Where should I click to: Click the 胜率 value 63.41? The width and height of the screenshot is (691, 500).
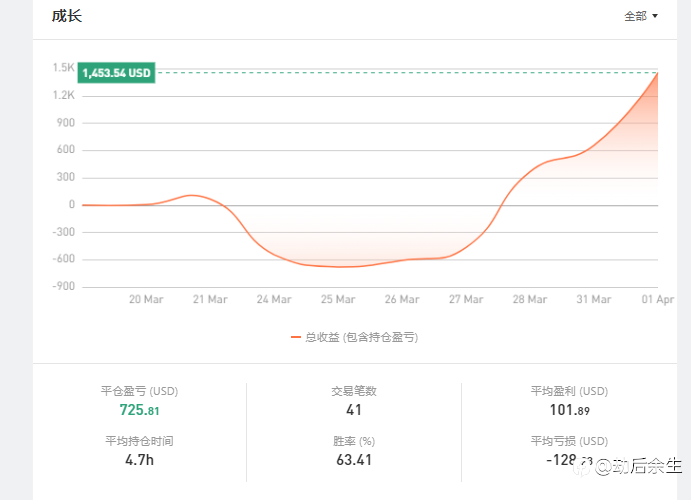tap(353, 460)
